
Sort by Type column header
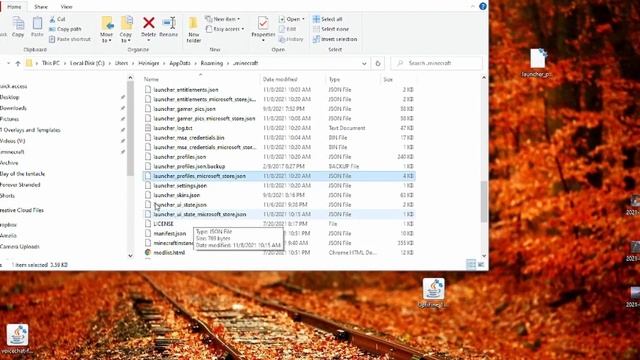tap(334, 79)
